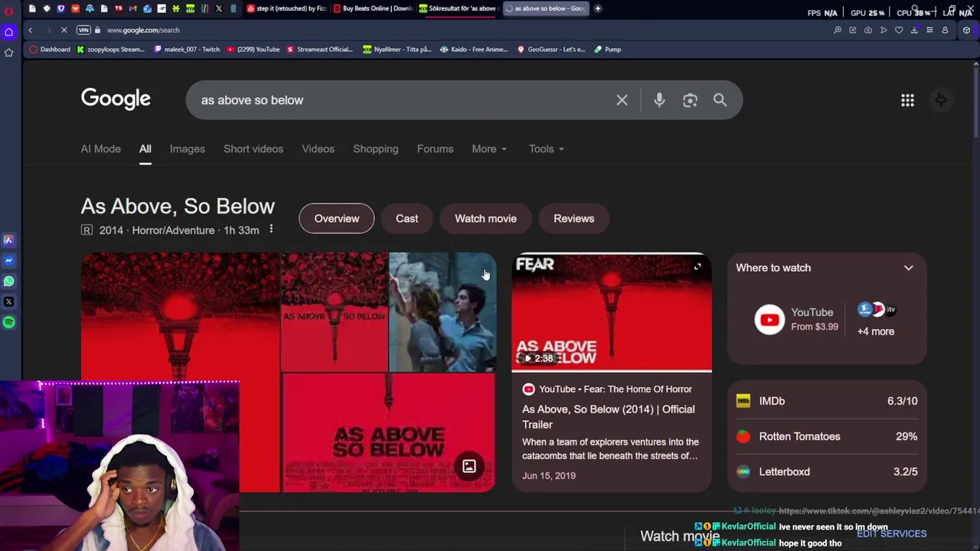This screenshot has height=551, width=980.
Task: Open a new tab with plus button
Action: point(598,8)
